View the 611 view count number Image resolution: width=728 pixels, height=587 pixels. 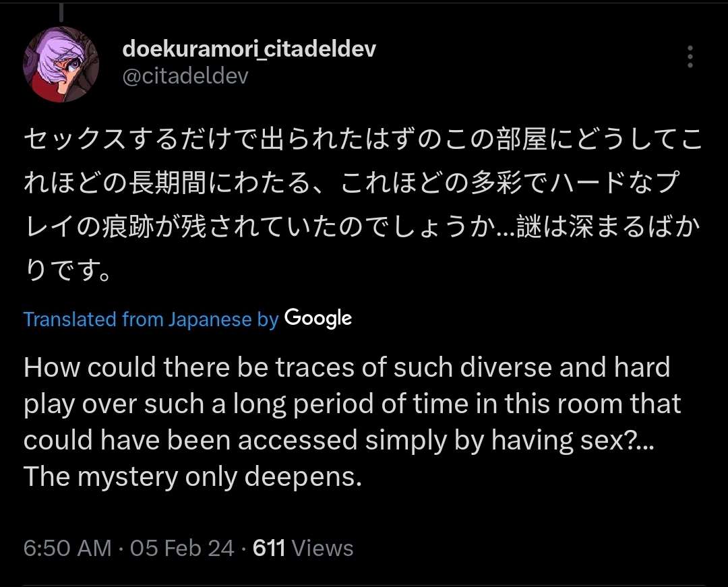tap(269, 548)
